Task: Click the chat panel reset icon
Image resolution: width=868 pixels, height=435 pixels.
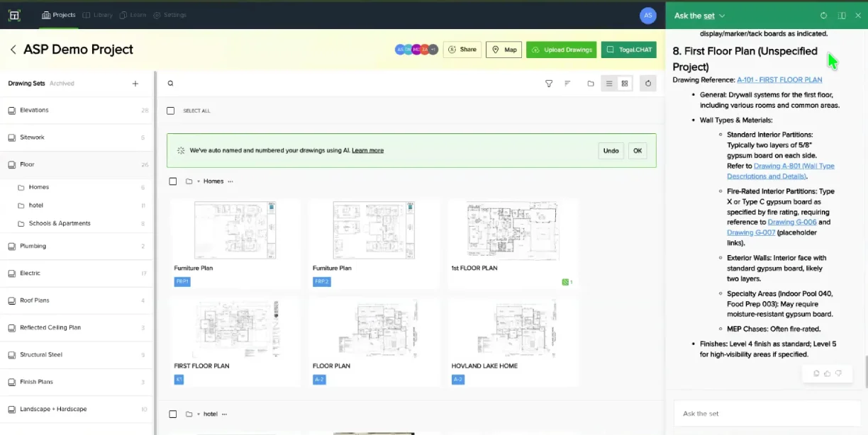Action: click(823, 16)
